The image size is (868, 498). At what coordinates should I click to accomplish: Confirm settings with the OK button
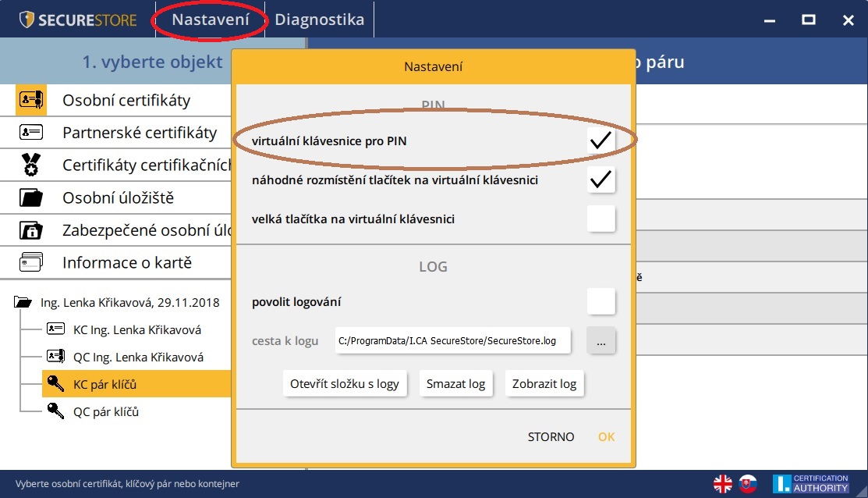[607, 437]
